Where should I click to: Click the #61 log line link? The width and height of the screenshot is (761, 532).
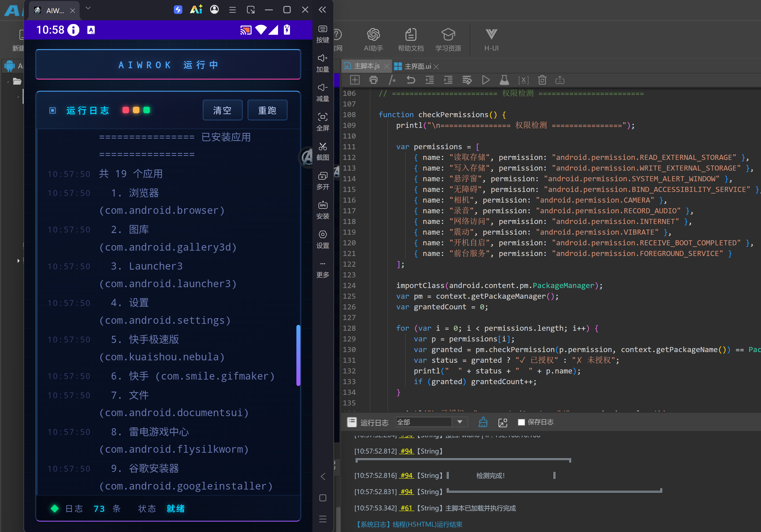(406, 508)
